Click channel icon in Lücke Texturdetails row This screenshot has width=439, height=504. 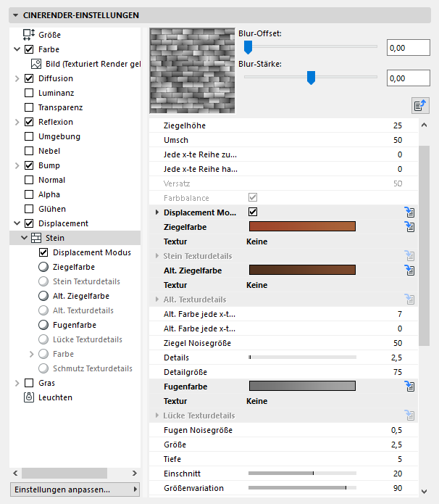click(x=409, y=416)
